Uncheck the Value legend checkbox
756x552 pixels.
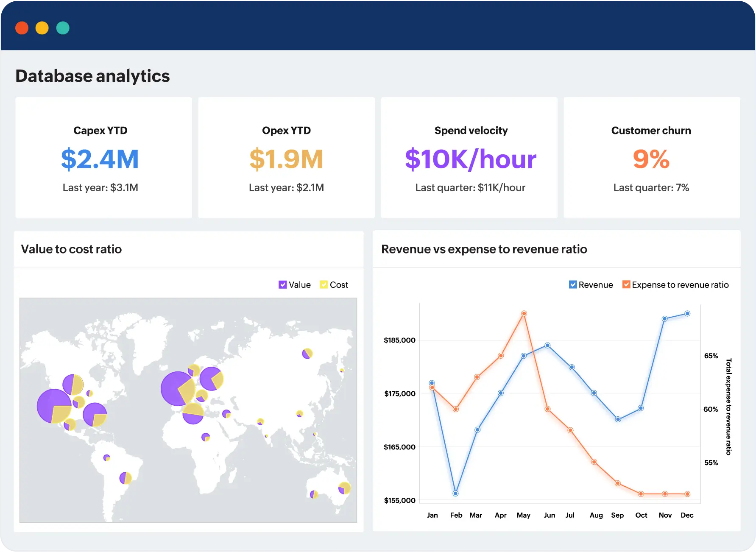coord(282,284)
